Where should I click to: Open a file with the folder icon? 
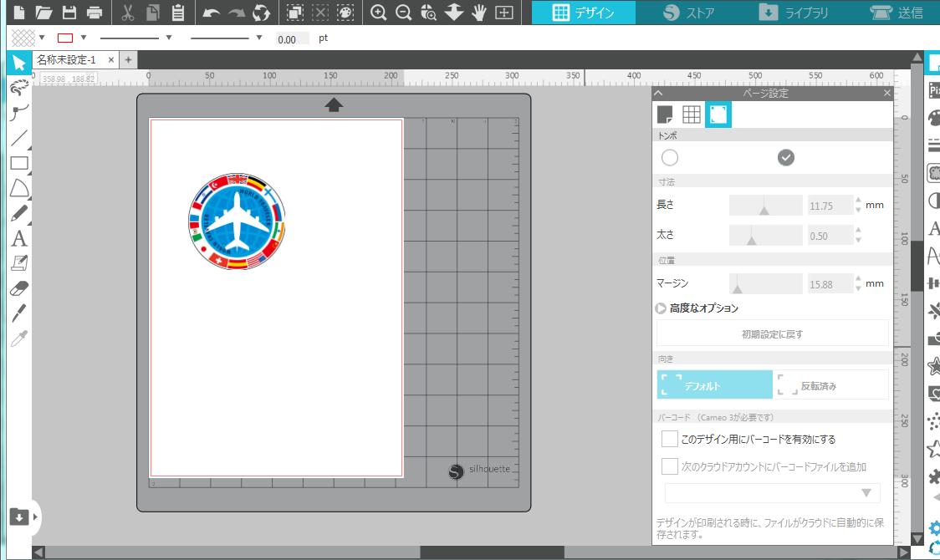pos(43,12)
